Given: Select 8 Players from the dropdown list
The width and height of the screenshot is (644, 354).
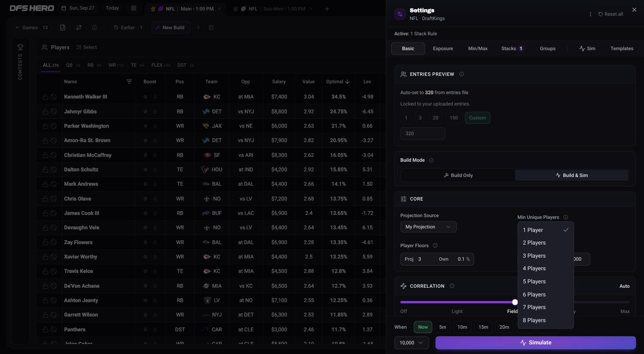Looking at the screenshot, I should pos(546,320).
